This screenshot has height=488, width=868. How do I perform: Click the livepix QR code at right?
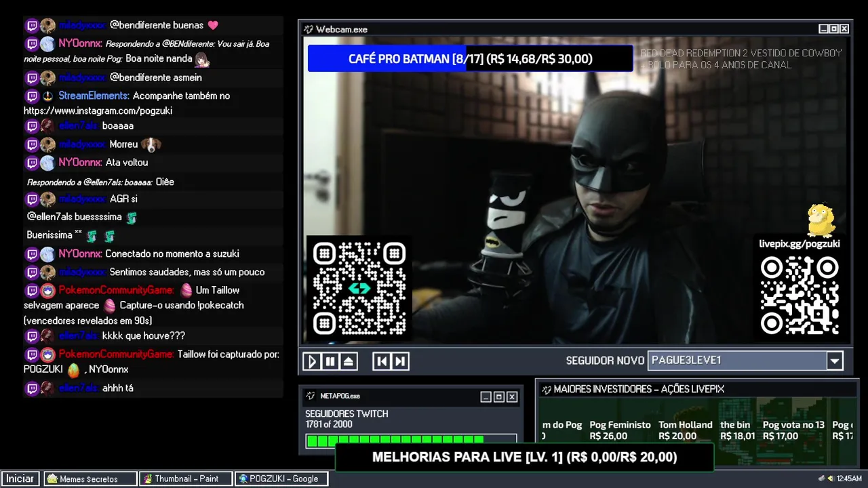coord(800,296)
